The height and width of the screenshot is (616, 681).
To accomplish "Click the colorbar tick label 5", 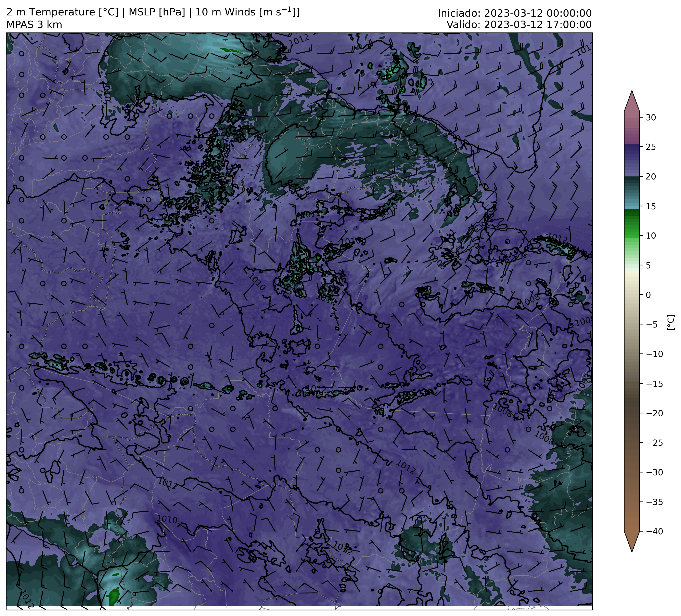I will (x=648, y=265).
